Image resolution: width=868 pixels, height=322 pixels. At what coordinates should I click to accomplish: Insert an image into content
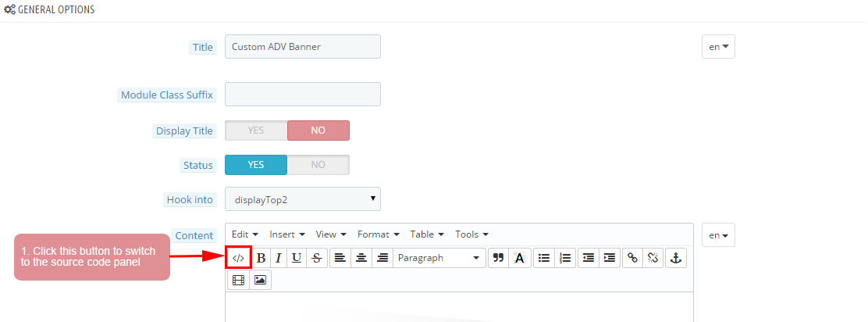(260, 280)
